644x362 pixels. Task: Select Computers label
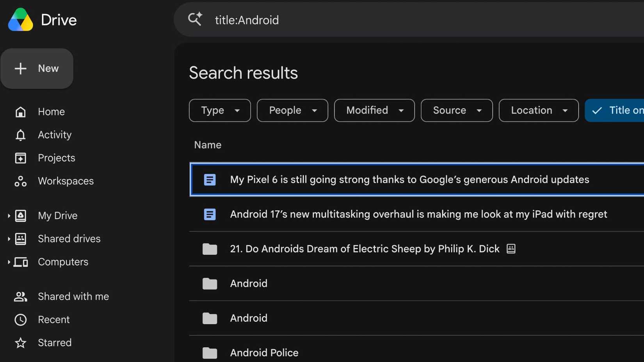pos(63,262)
